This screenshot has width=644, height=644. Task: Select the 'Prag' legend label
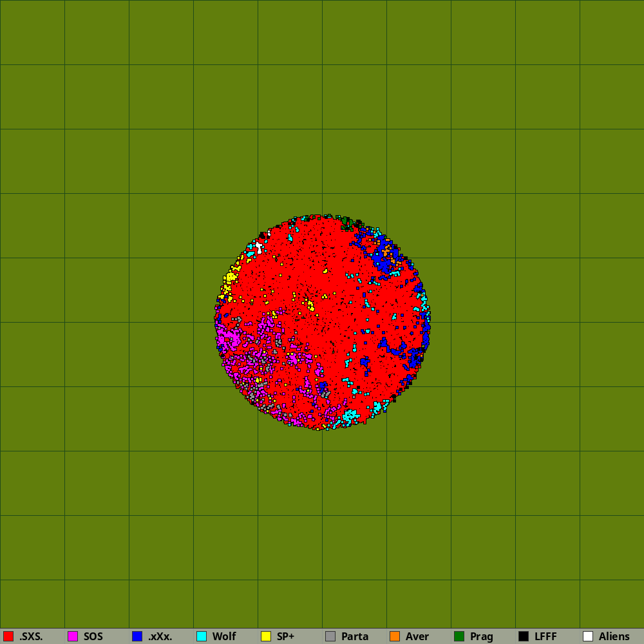(x=482, y=637)
